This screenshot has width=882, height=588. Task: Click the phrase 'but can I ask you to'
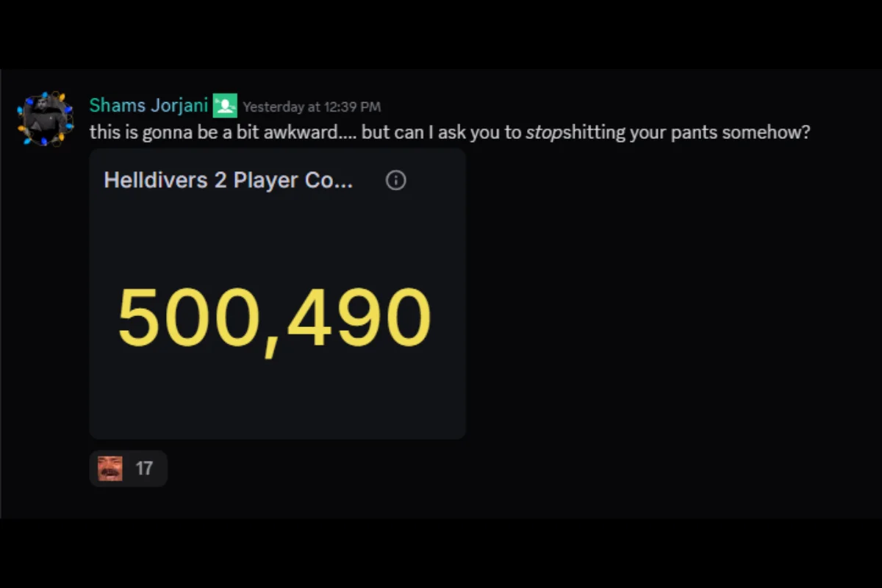pos(441,133)
